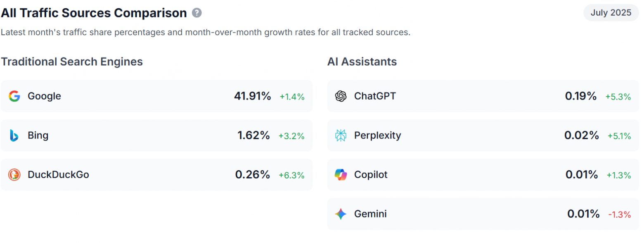Viewport: 644px width, 243px height.
Task: Click the Gemini logo icon
Action: (341, 214)
